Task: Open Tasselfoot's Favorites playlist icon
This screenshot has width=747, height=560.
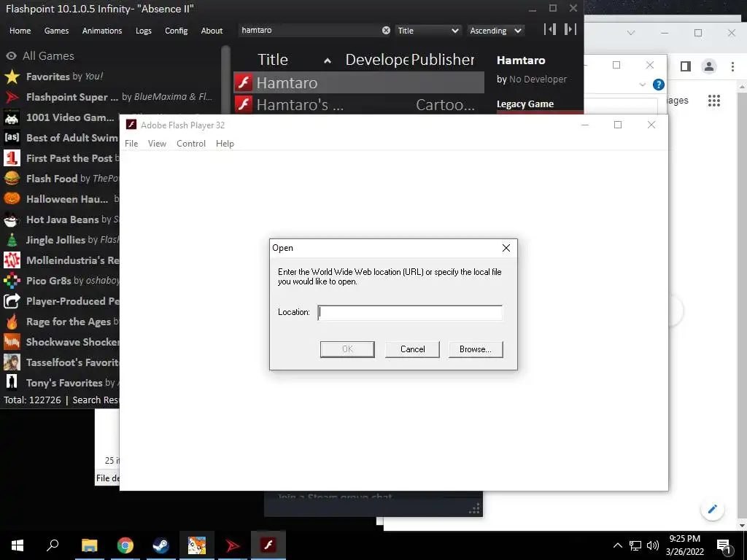Action: 12,362
